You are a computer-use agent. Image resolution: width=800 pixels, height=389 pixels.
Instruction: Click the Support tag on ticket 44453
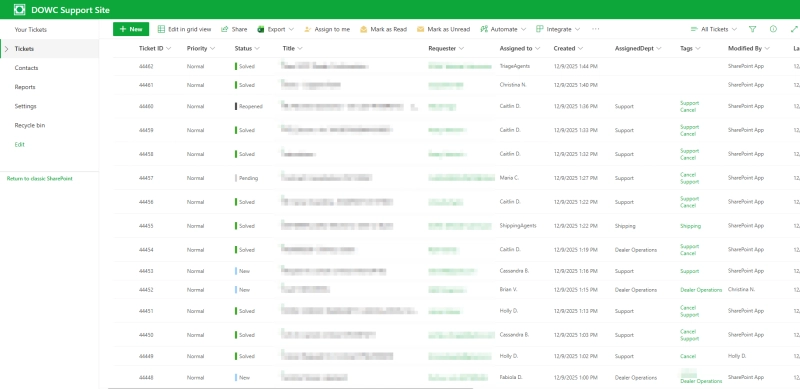(x=689, y=271)
